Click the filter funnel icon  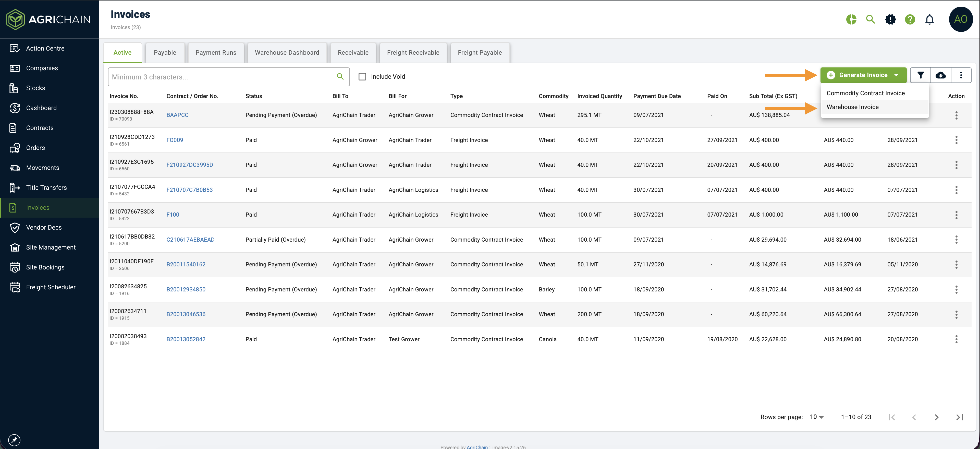(920, 75)
